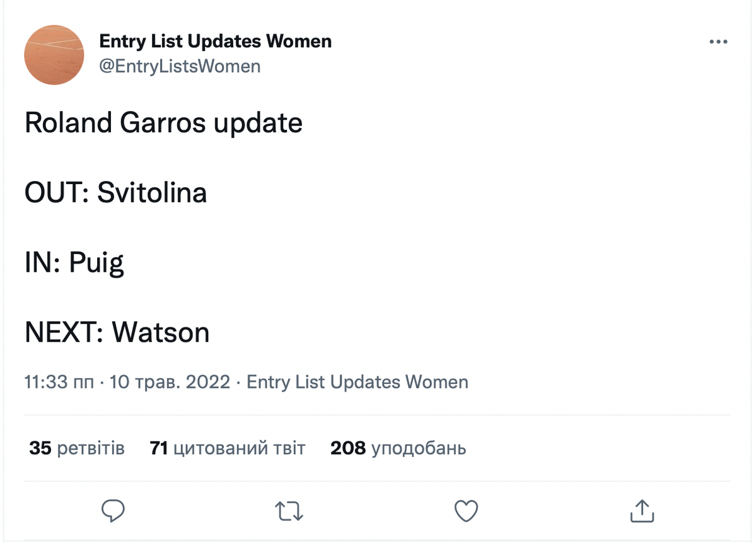Click the 11:33 пп timestamp
Viewport: 756px width, 543px height.
(59, 382)
